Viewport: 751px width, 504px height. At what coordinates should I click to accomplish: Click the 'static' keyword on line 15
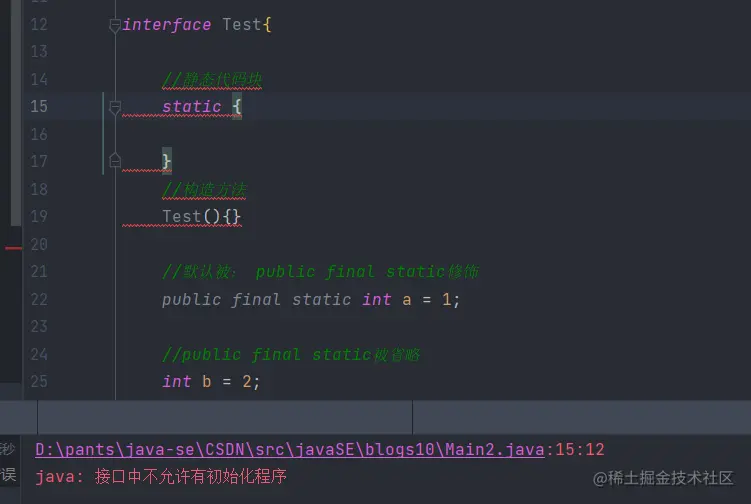click(192, 106)
